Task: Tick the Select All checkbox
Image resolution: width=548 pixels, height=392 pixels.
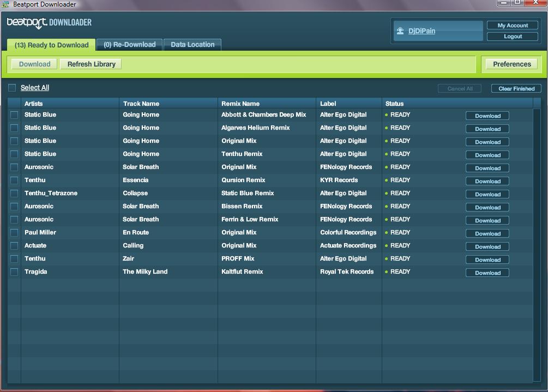Action: click(12, 88)
